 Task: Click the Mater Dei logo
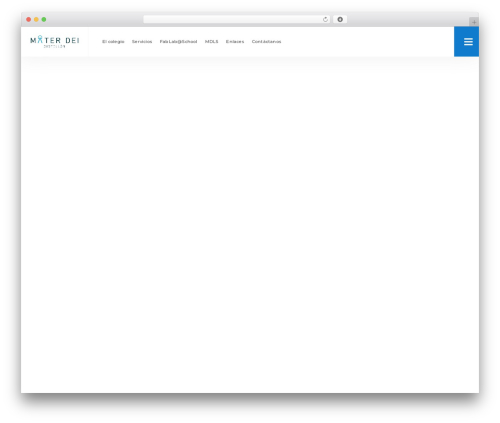tap(55, 42)
